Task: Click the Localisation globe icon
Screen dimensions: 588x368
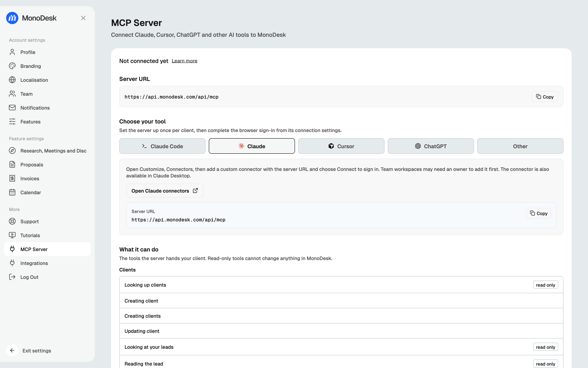Action: point(12,80)
